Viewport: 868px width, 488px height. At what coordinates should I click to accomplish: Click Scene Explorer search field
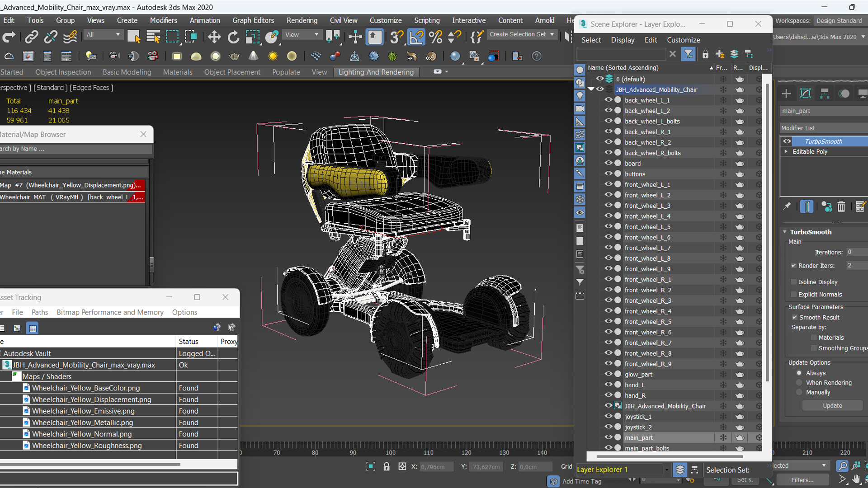pos(621,54)
